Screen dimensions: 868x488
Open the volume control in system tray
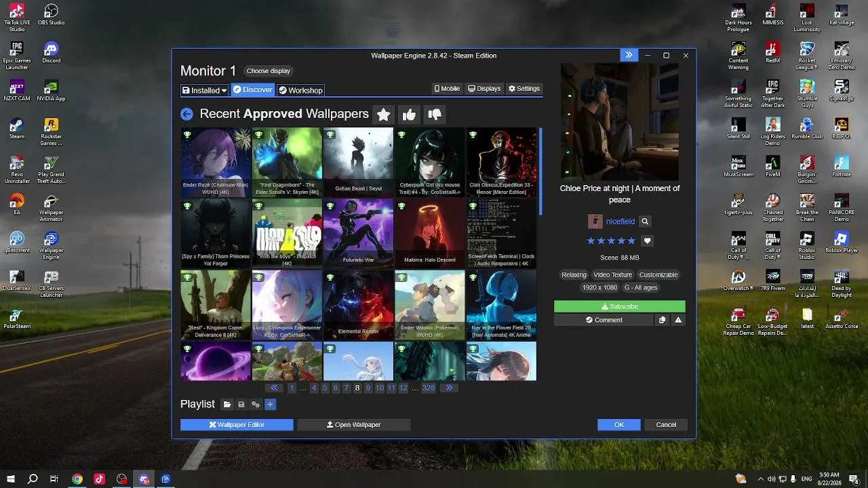771,479
